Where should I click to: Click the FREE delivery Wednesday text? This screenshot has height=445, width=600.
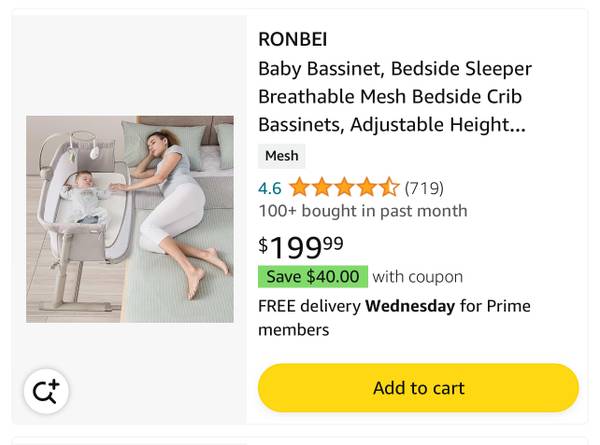[356, 306]
